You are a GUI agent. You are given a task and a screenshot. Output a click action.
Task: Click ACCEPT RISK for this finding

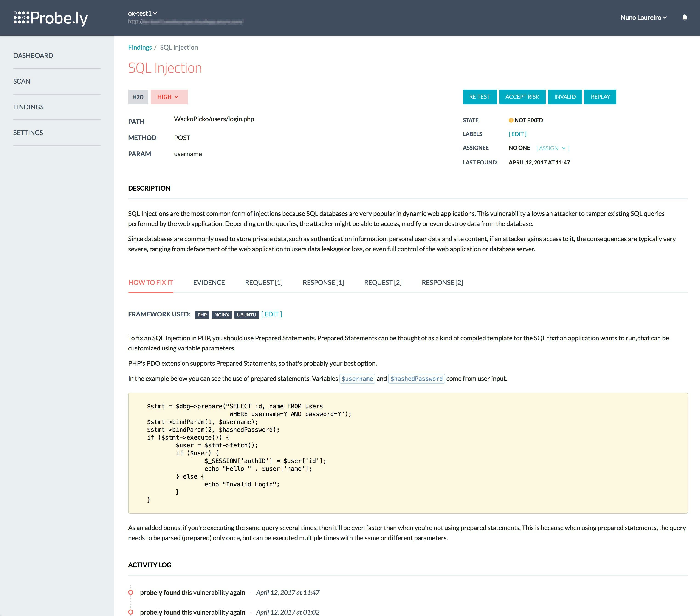point(522,96)
